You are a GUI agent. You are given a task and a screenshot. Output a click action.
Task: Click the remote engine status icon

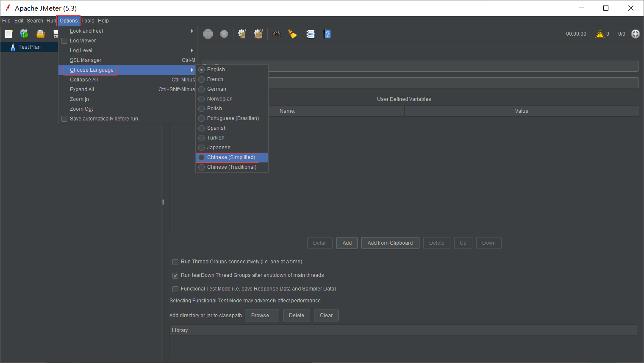[x=636, y=34]
